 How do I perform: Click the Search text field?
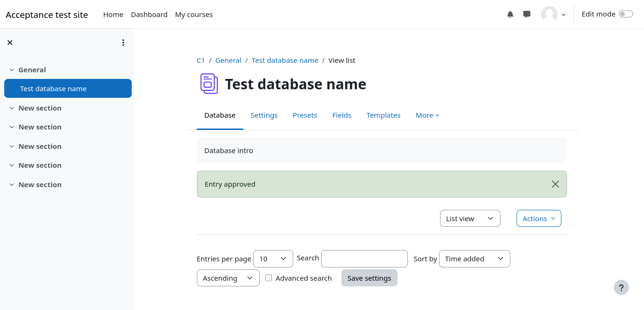364,258
